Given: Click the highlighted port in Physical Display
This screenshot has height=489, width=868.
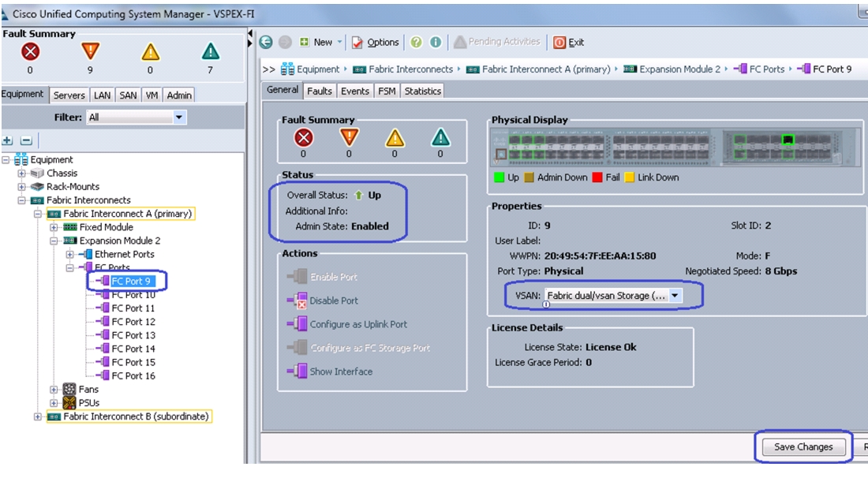Looking at the screenshot, I should coord(788,140).
